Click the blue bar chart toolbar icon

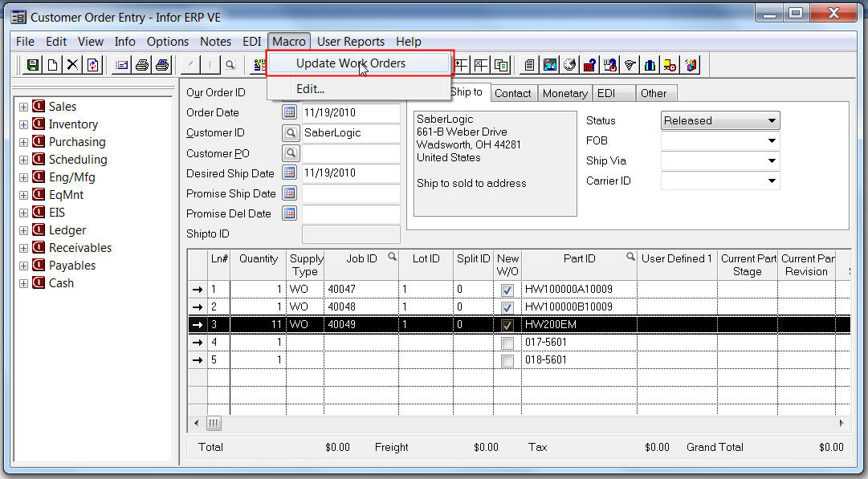click(650, 65)
